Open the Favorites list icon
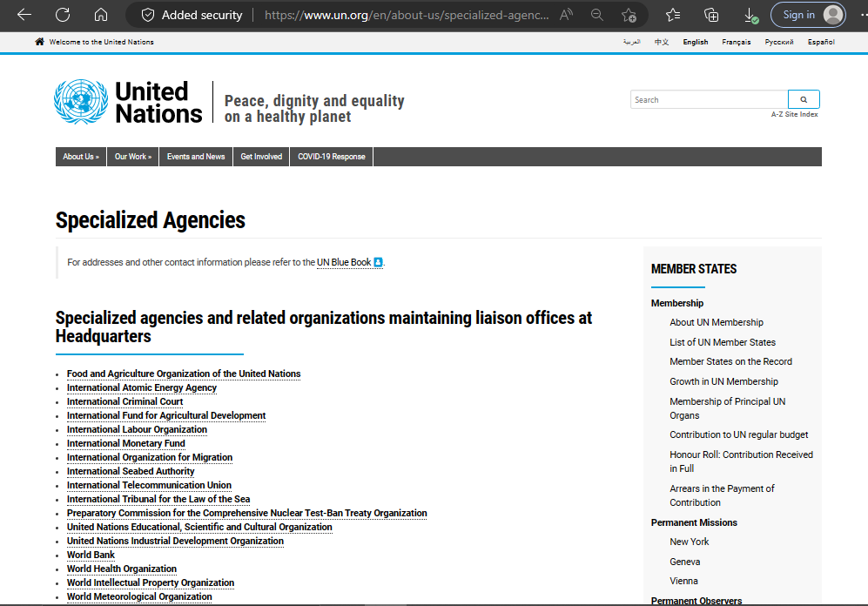 click(x=673, y=15)
